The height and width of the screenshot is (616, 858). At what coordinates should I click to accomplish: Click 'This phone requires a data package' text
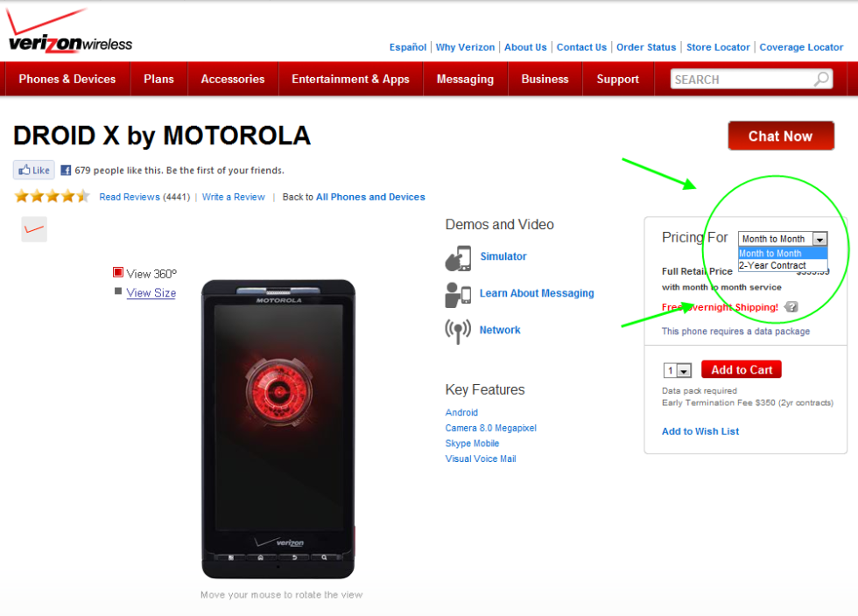click(736, 331)
